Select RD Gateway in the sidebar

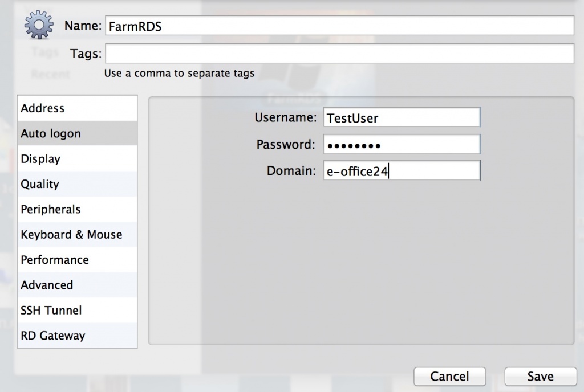point(77,336)
